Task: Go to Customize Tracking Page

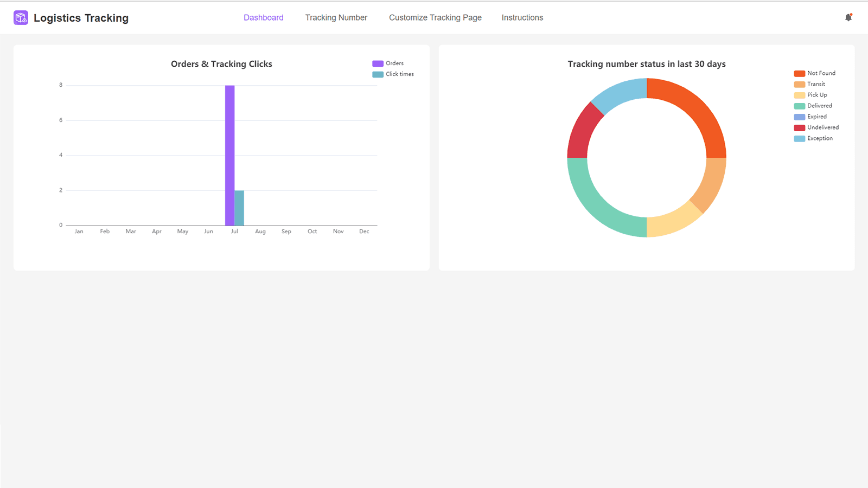Action: 435,17
